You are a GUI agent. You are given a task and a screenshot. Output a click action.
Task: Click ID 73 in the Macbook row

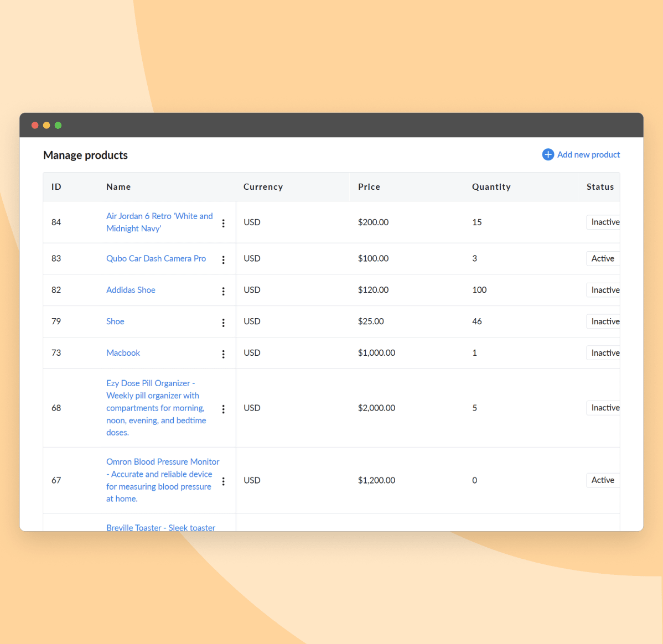[x=56, y=352]
